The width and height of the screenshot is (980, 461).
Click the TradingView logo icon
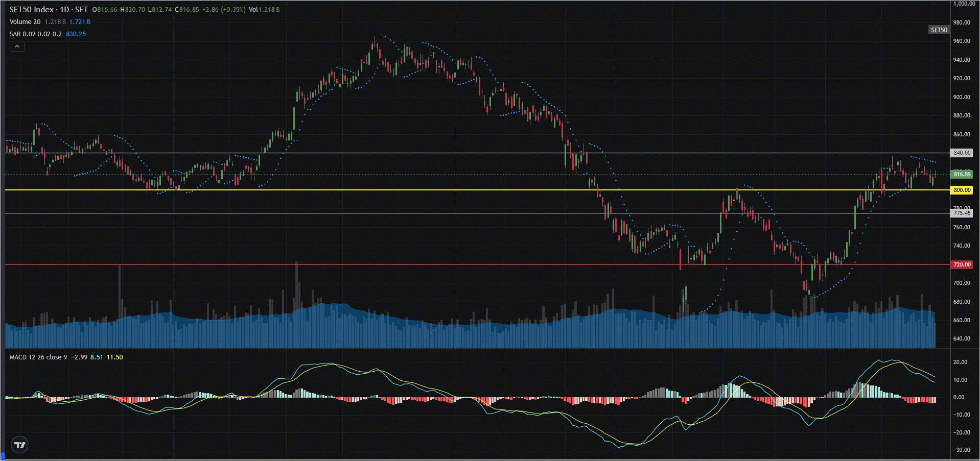pos(20,445)
